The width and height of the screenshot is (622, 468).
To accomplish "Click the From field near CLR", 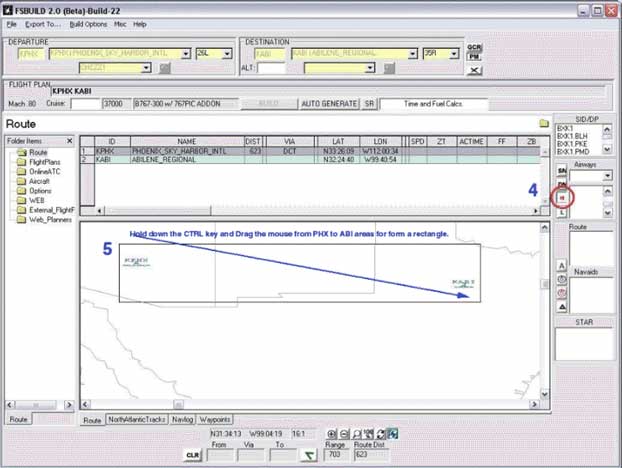I will click(x=220, y=455).
